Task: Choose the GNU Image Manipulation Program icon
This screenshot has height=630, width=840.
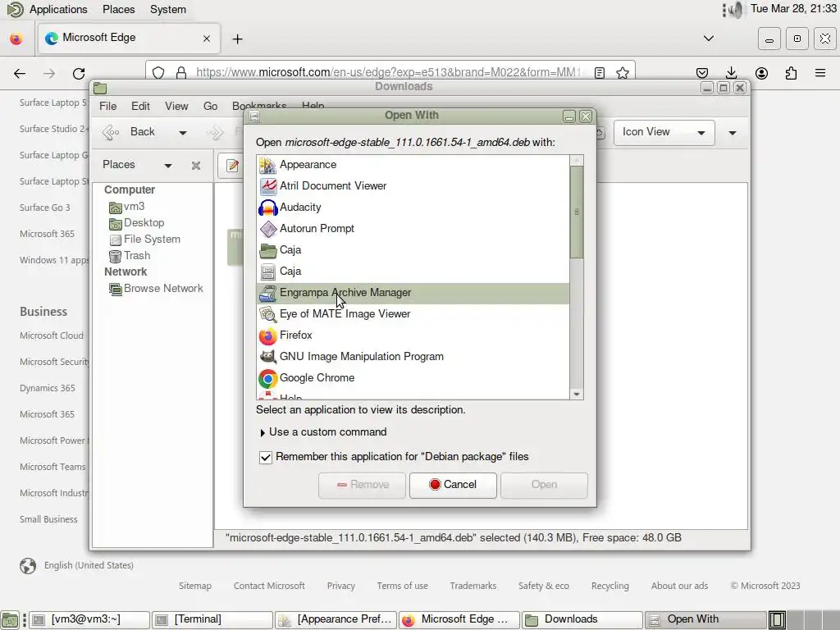Action: (x=268, y=357)
